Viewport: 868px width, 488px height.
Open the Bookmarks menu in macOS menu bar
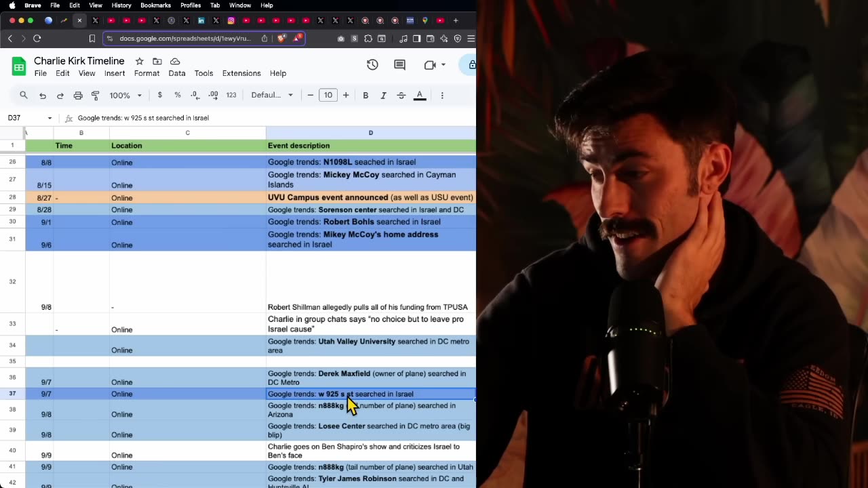[x=155, y=5]
